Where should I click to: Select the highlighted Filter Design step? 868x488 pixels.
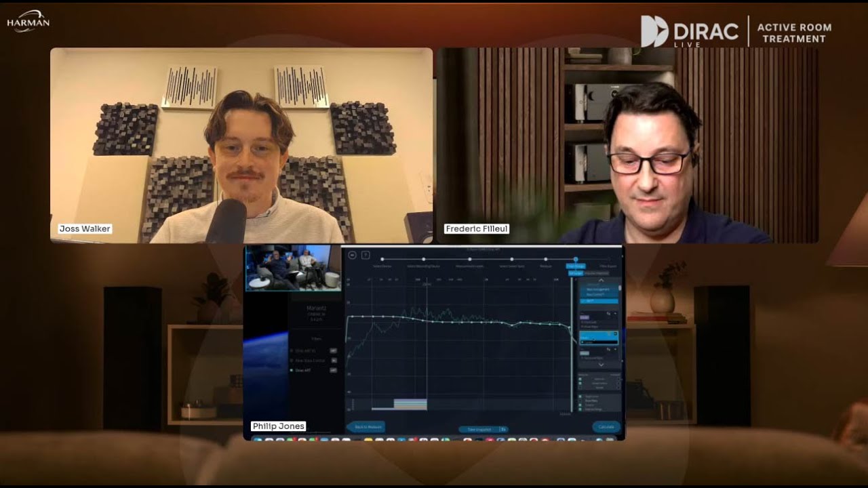point(576,266)
